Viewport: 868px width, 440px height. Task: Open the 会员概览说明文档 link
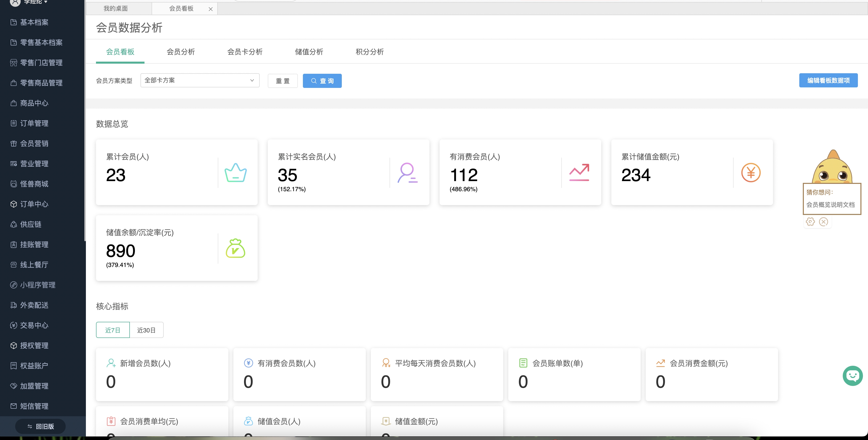coord(830,205)
